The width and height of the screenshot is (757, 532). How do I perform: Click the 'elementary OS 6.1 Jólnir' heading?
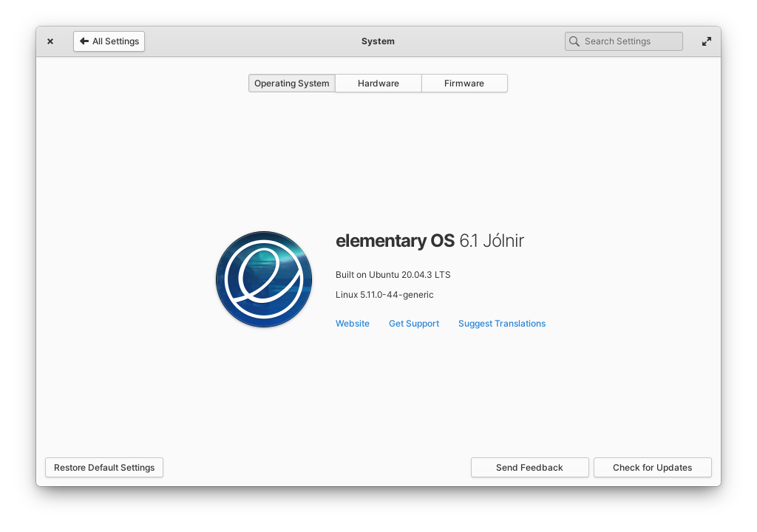click(x=430, y=240)
